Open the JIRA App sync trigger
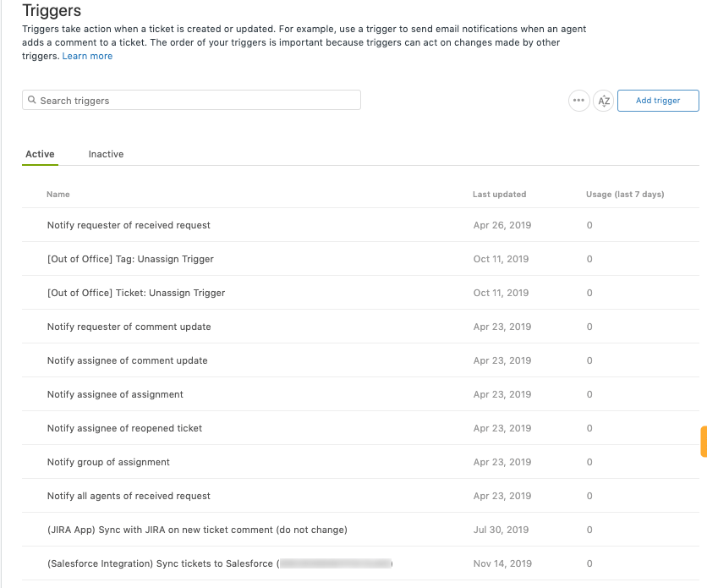This screenshot has width=707, height=588. pos(196,530)
